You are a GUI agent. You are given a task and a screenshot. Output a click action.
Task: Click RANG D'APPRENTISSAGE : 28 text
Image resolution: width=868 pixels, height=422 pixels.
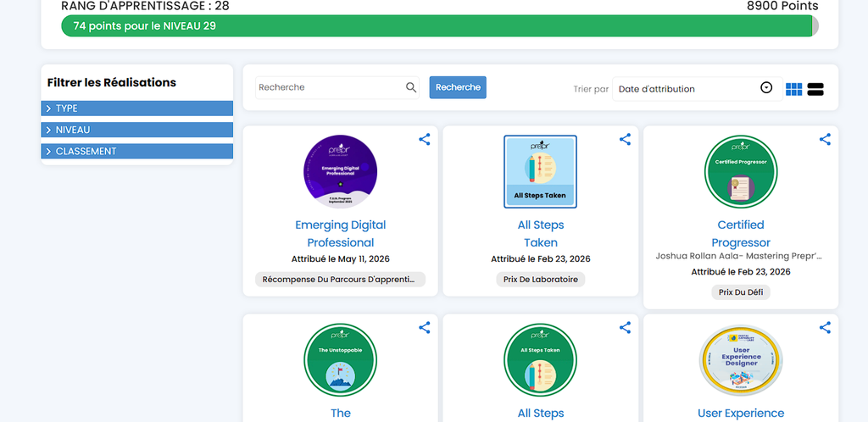(x=145, y=6)
